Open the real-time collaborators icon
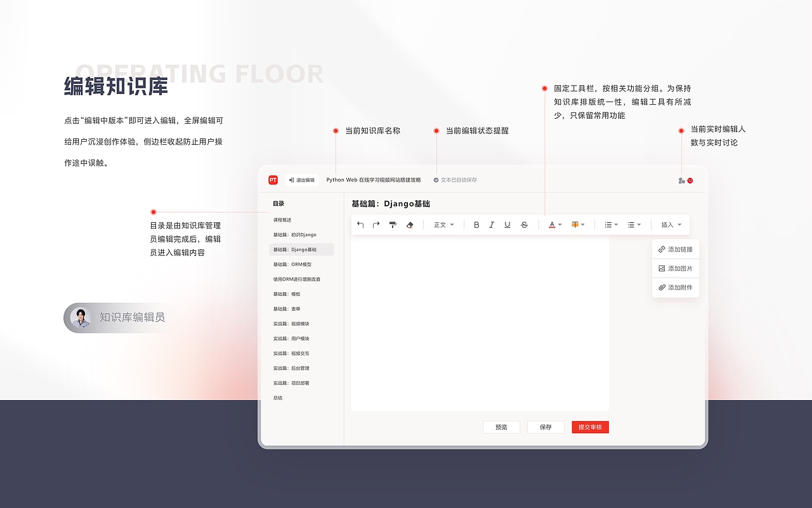The width and height of the screenshot is (812, 508). tap(681, 180)
